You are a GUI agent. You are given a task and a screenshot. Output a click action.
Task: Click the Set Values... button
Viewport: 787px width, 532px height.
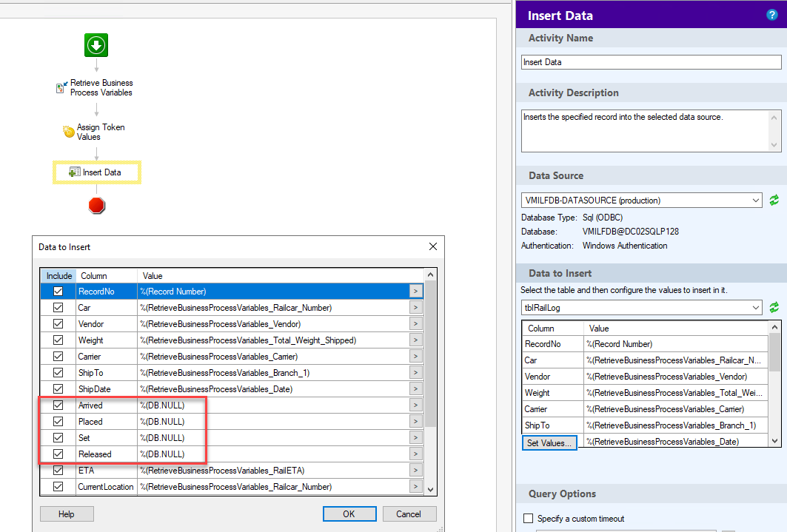coord(549,443)
